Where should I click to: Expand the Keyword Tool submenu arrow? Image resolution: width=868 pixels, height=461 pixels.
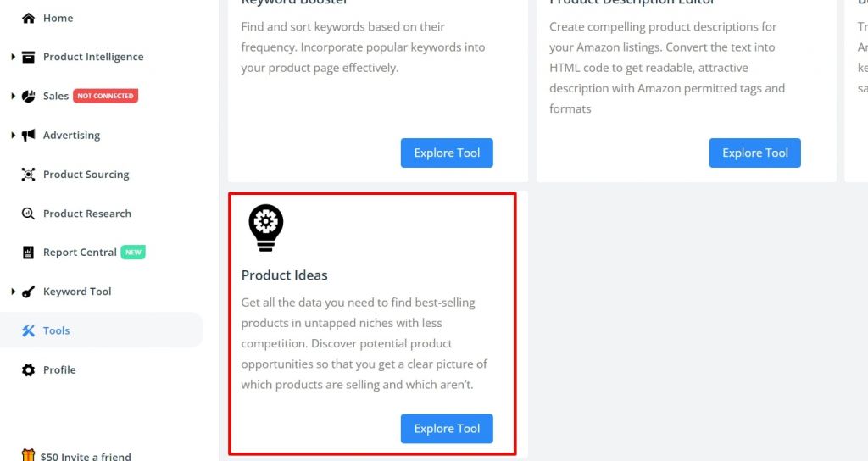(x=14, y=292)
